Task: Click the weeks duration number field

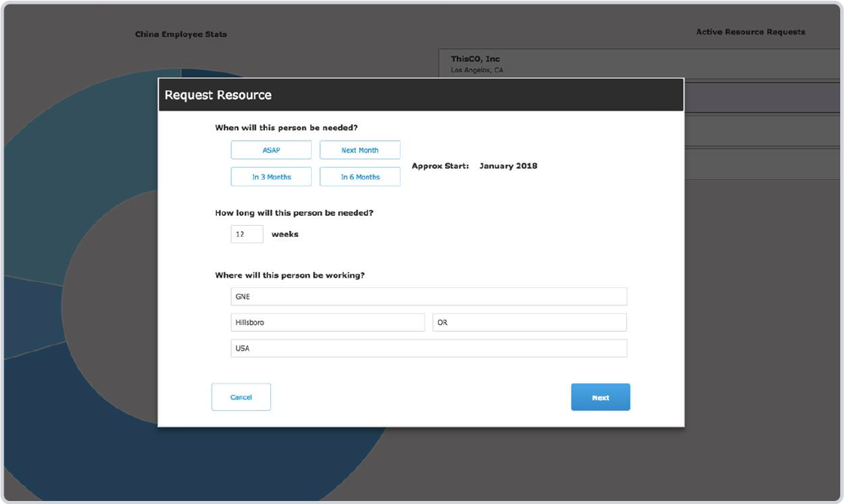Action: [x=247, y=235]
